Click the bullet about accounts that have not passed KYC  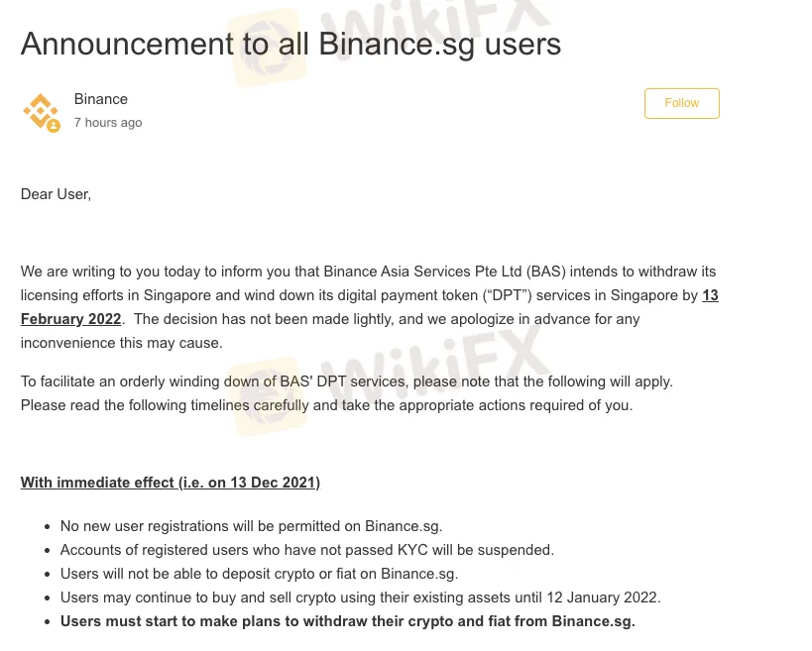coord(306,550)
